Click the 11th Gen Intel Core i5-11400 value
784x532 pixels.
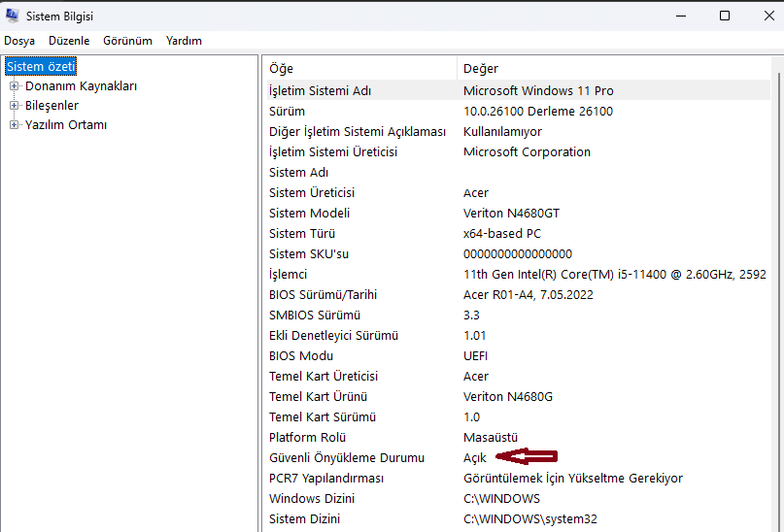pos(615,275)
